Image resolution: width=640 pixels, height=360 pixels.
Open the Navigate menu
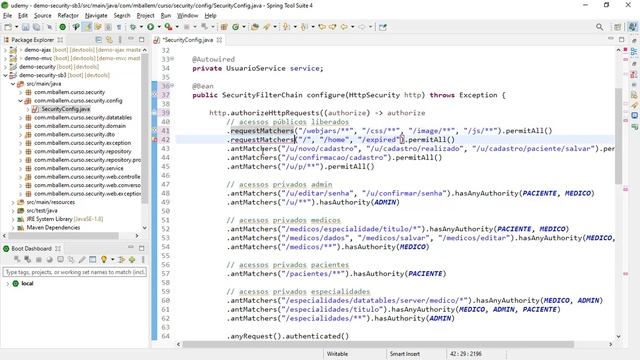click(x=96, y=16)
